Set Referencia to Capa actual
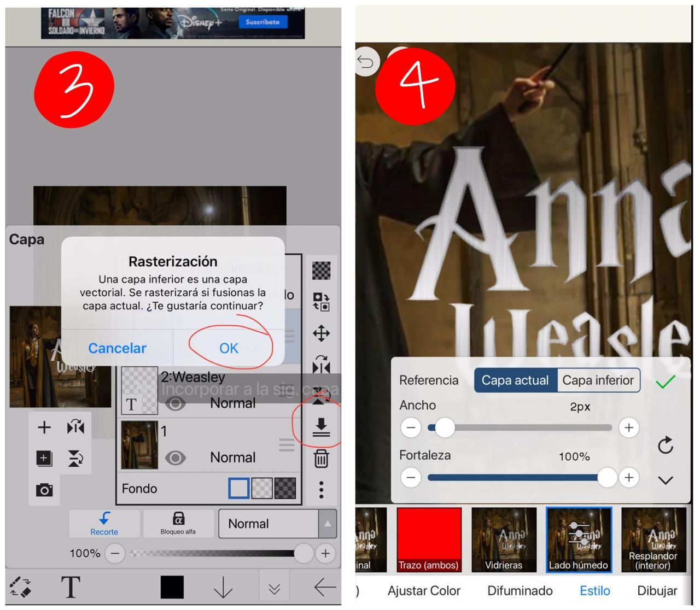700x610 pixels. 515,380
